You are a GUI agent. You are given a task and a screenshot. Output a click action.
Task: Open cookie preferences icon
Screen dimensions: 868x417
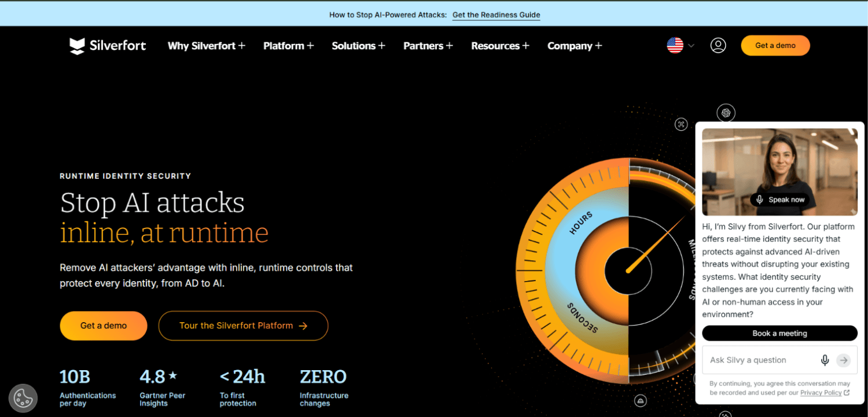[23, 398]
